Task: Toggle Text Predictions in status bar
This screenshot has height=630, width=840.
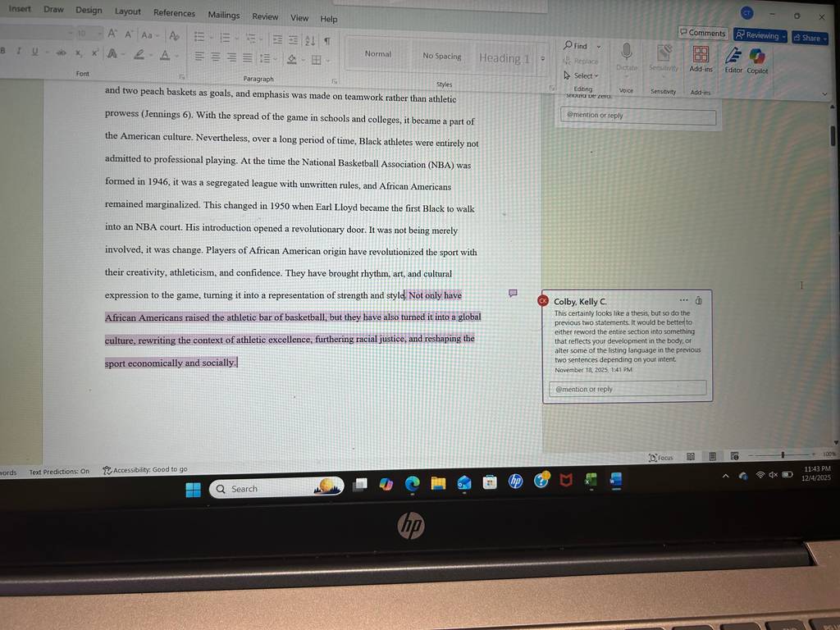Action: coord(59,472)
